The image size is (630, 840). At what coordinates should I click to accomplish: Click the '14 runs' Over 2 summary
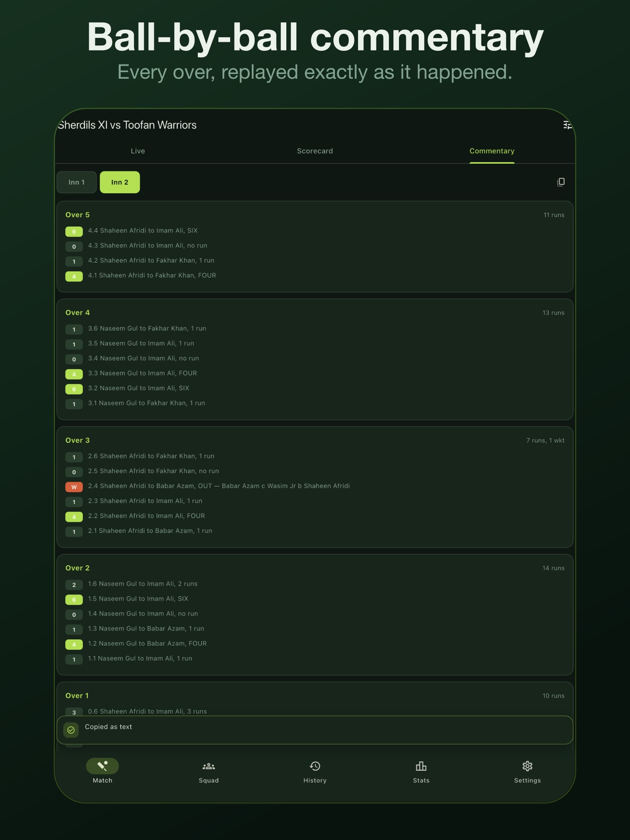click(553, 568)
